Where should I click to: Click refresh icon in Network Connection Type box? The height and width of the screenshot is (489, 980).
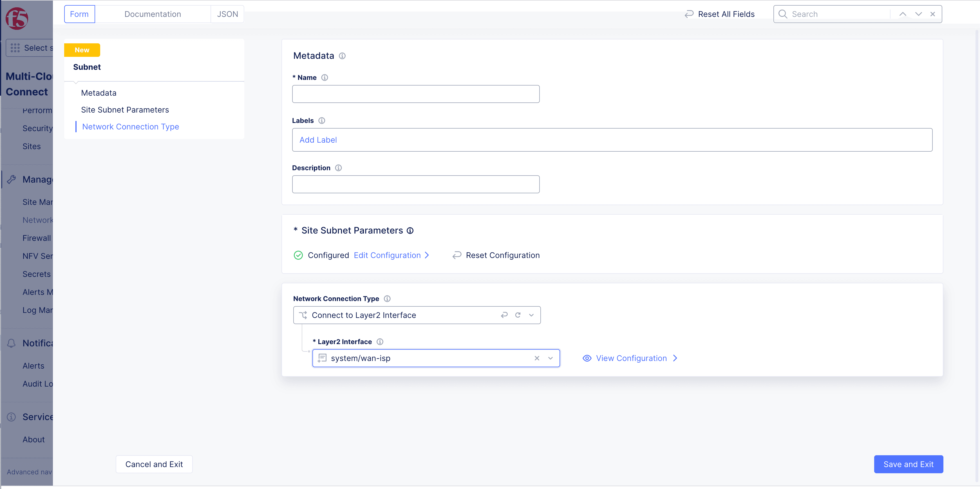[x=518, y=315]
